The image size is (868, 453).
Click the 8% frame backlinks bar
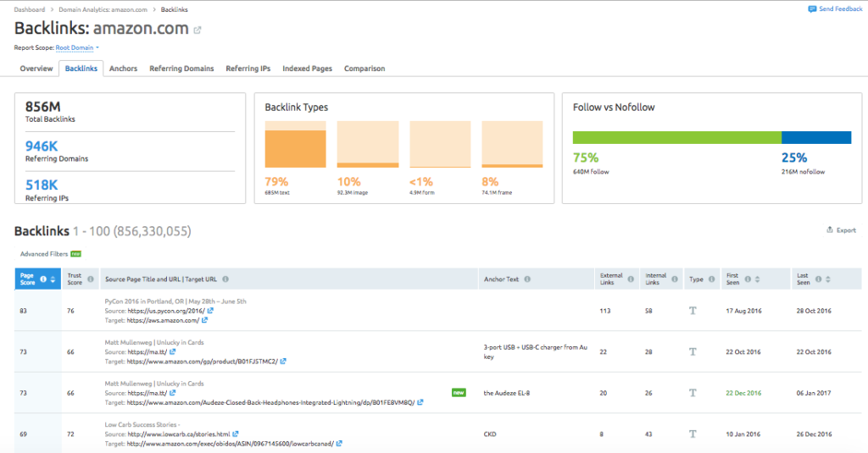coord(512,144)
